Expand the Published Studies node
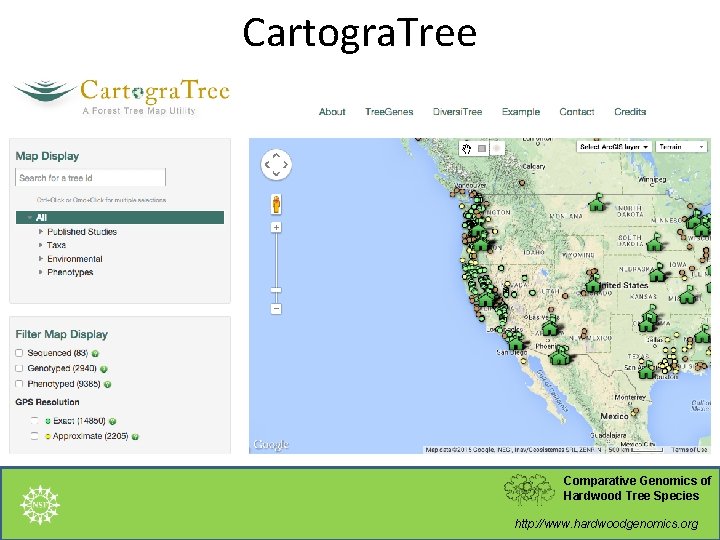This screenshot has width=720, height=540. [41, 232]
